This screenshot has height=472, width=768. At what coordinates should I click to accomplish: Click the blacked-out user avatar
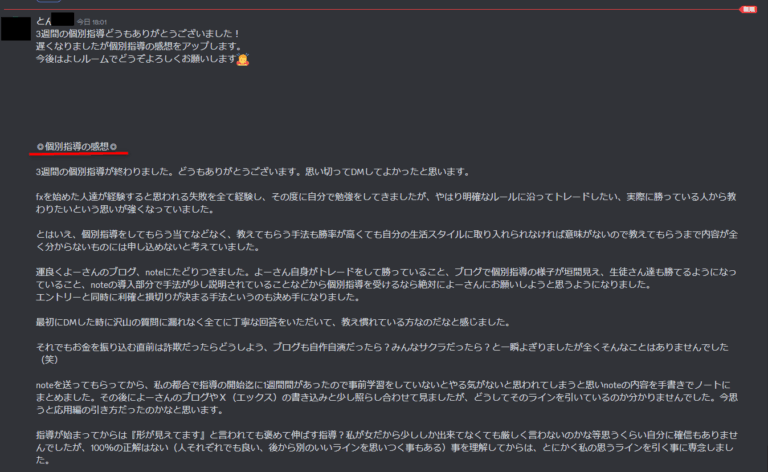pyautogui.click(x=16, y=28)
